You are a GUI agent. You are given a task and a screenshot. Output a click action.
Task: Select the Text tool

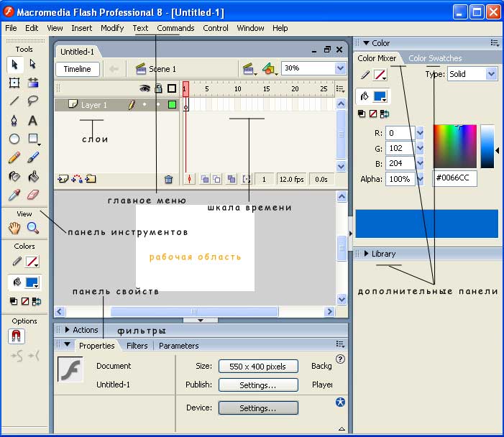[33, 121]
